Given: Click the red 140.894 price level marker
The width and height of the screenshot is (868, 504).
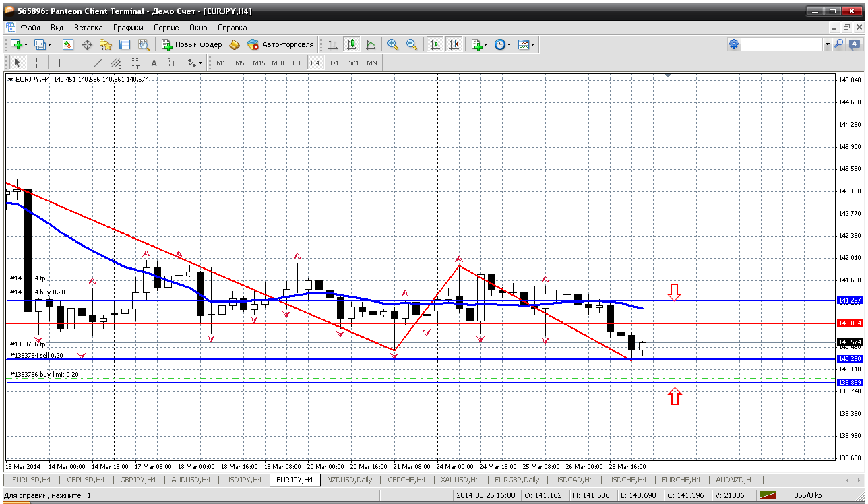Looking at the screenshot, I should pyautogui.click(x=850, y=323).
